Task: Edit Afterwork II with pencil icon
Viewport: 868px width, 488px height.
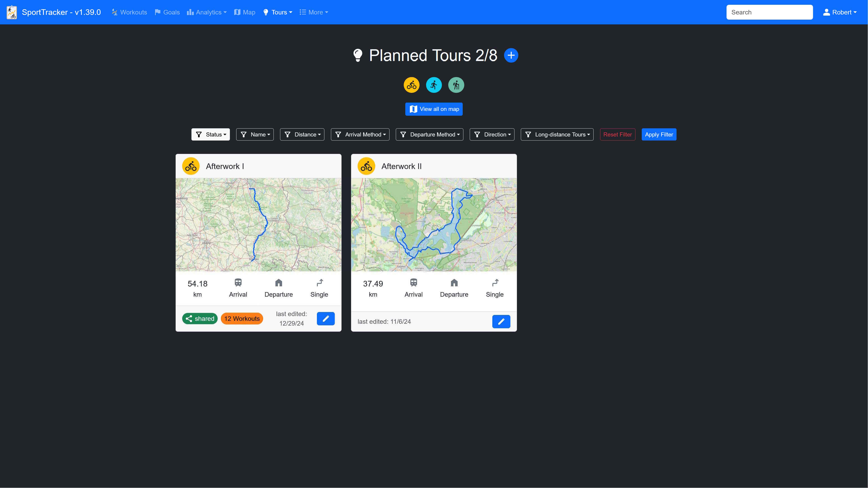Action: 501,322
